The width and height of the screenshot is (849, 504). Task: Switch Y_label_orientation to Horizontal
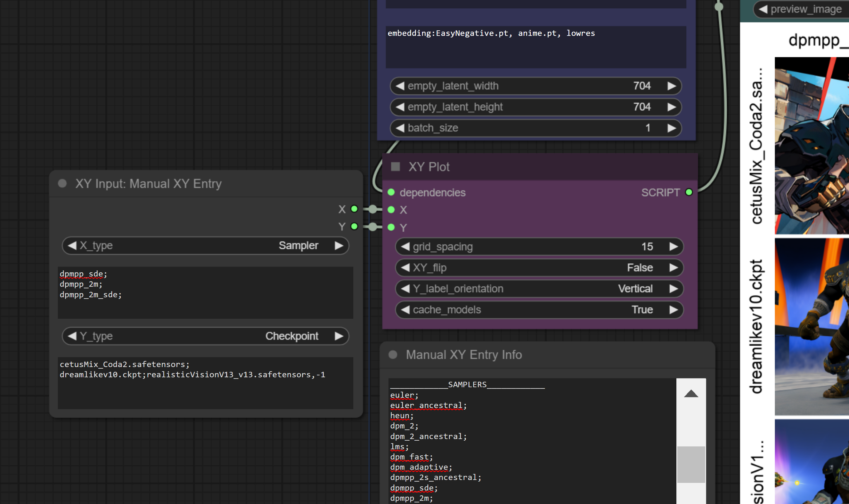coord(674,288)
